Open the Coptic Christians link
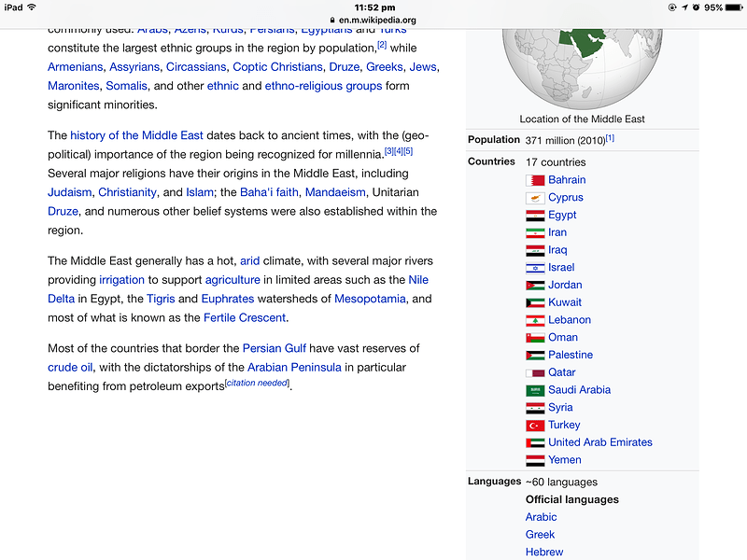The width and height of the screenshot is (747, 560). (277, 67)
